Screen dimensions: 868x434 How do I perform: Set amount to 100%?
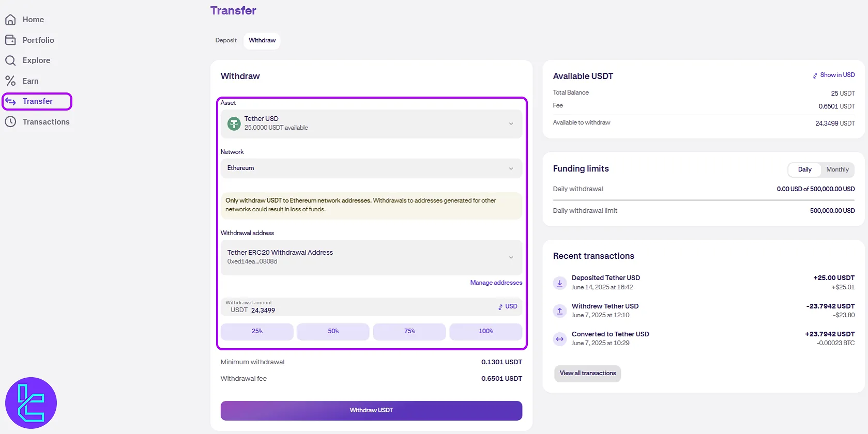(486, 332)
